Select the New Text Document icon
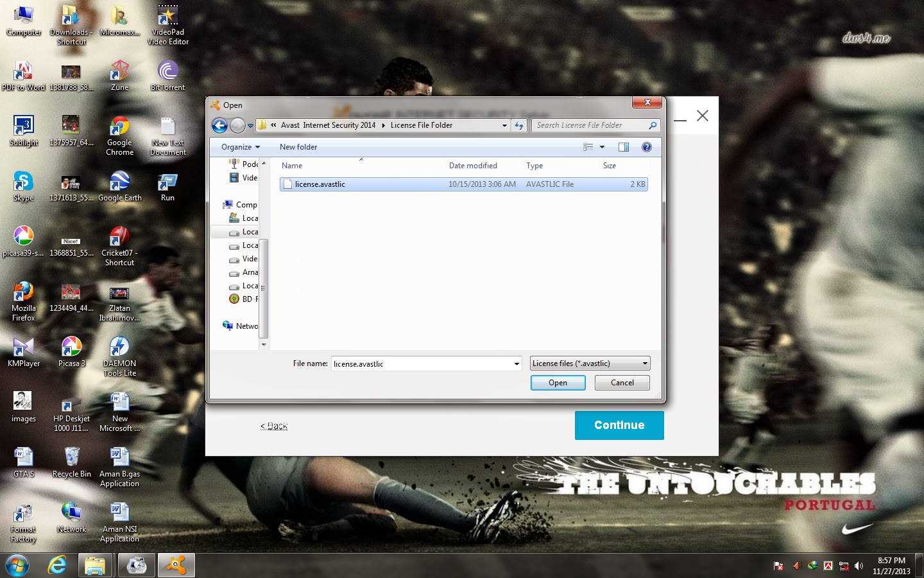 (x=167, y=136)
